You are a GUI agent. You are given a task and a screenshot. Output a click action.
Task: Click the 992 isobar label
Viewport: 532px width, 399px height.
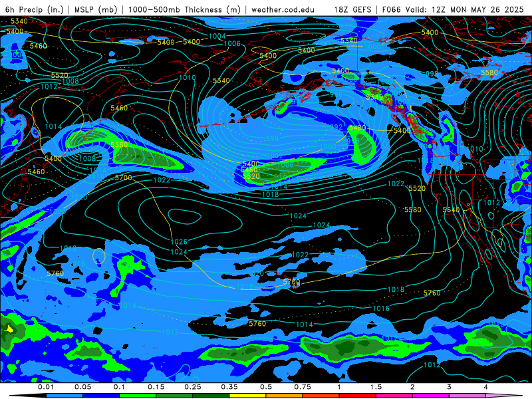pos(336,127)
